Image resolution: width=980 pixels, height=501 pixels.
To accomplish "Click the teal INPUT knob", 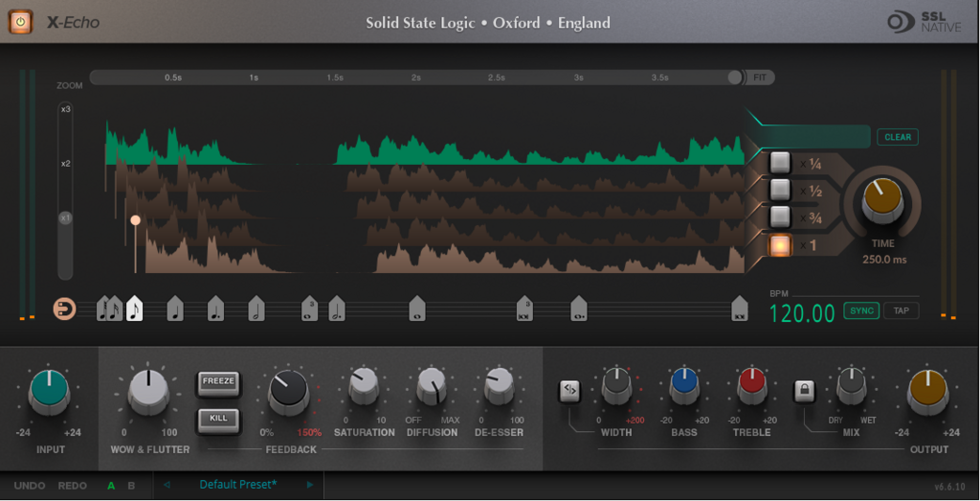I will pos(50,390).
